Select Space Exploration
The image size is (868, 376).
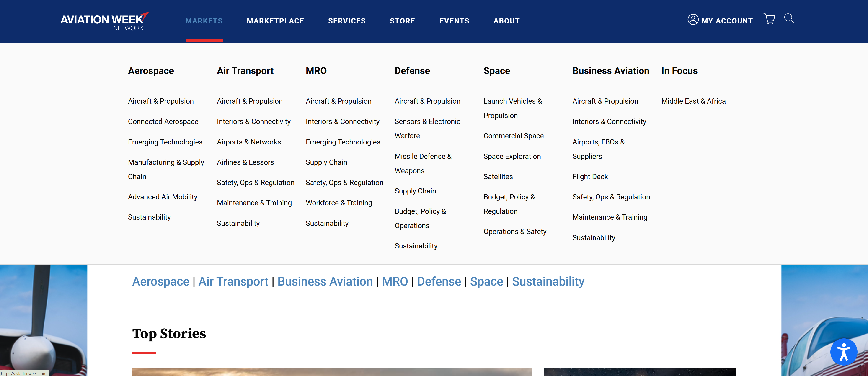(x=512, y=156)
